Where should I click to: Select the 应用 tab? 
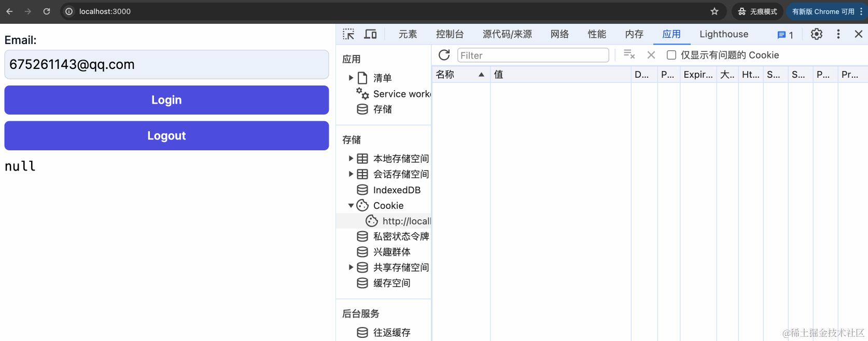pyautogui.click(x=671, y=34)
